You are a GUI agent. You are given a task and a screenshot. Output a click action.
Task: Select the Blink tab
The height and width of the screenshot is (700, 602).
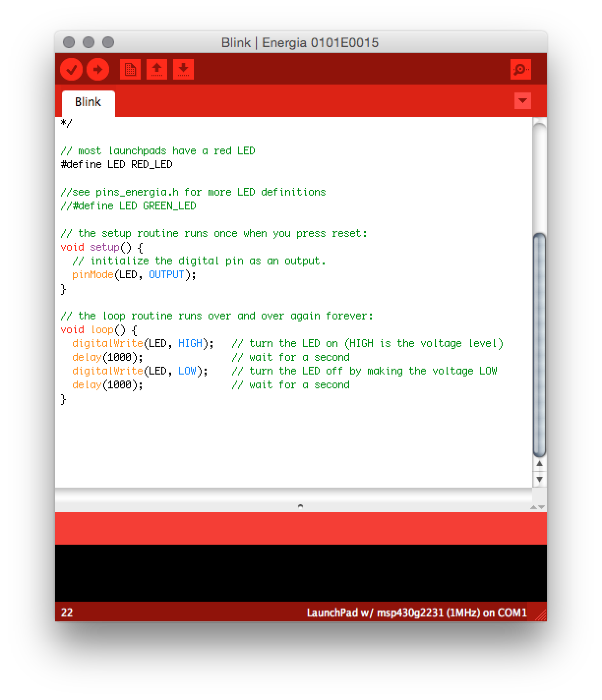click(88, 102)
